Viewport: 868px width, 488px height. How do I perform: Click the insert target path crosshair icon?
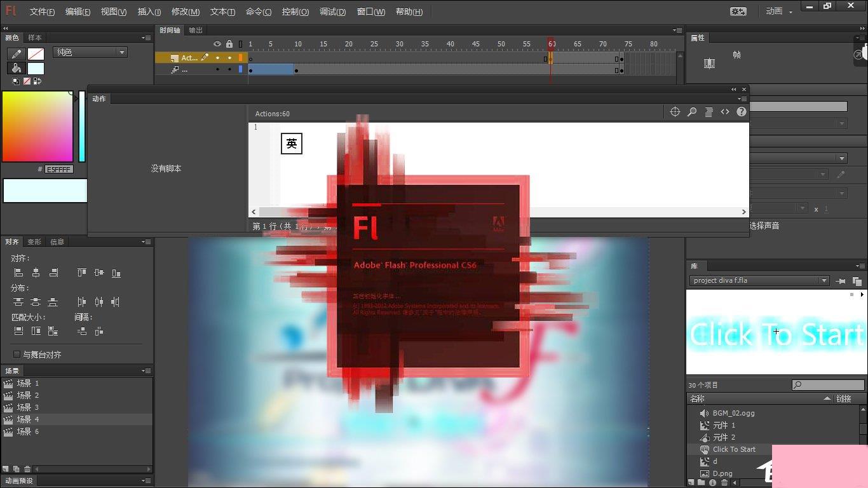675,112
